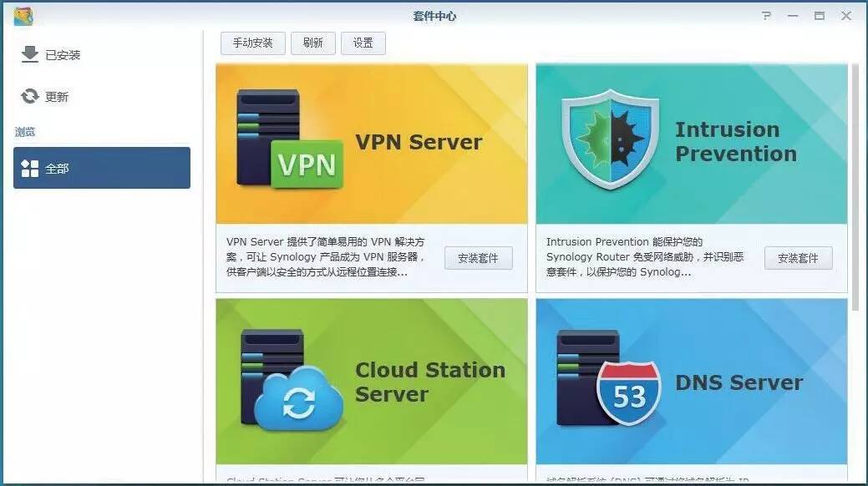The height and width of the screenshot is (486, 868).
Task: Click the VPN Server description text
Action: point(326,257)
